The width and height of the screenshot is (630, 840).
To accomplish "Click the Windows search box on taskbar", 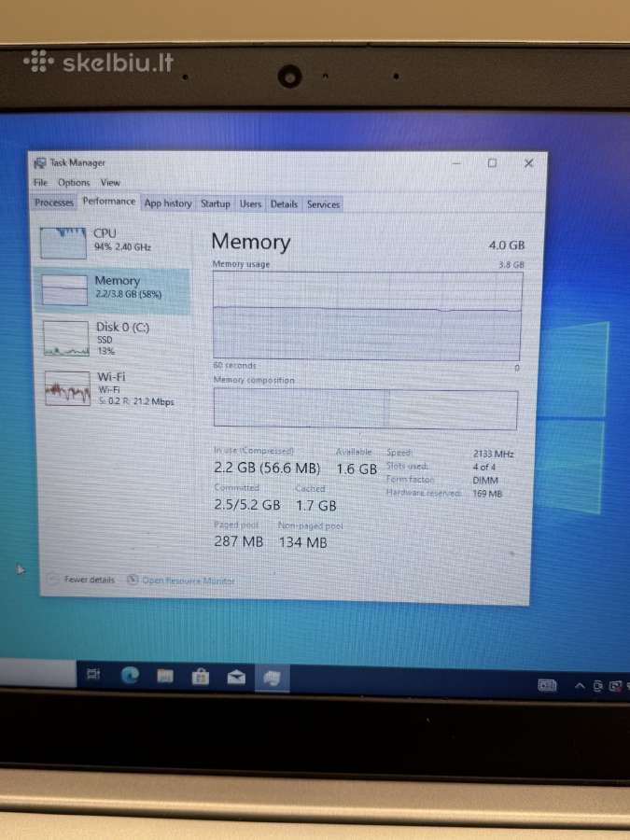I will (x=37, y=673).
